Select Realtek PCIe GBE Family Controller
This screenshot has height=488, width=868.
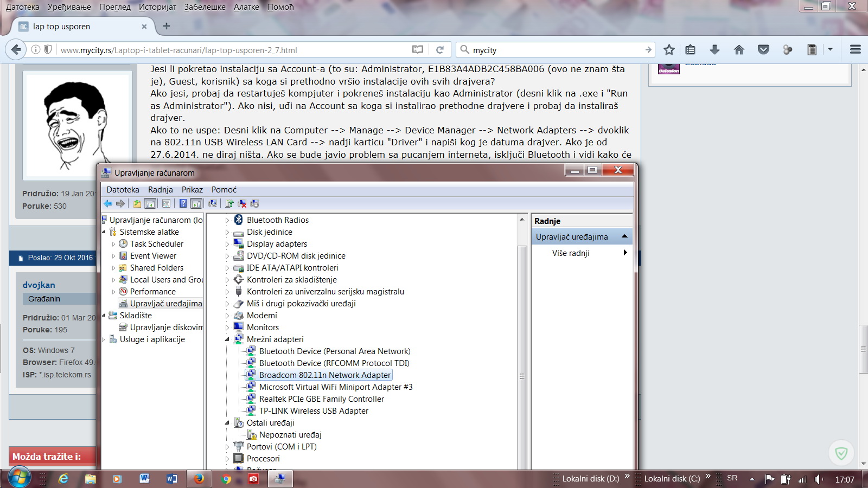322,399
